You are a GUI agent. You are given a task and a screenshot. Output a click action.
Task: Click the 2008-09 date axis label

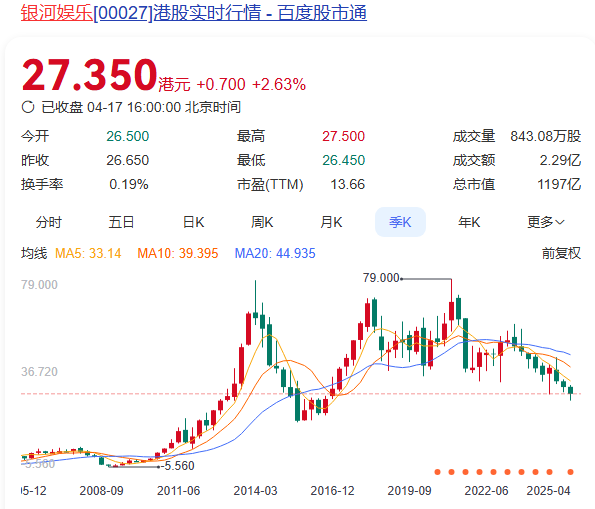coord(101,491)
